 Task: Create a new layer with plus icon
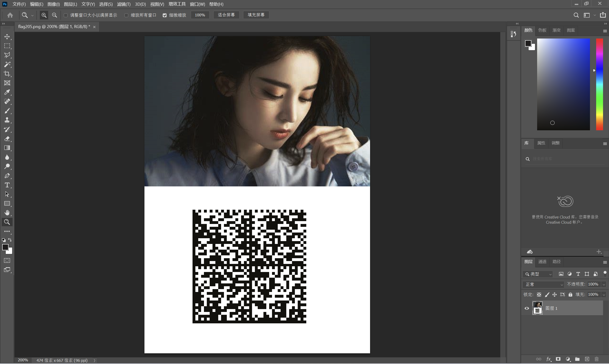587,359
